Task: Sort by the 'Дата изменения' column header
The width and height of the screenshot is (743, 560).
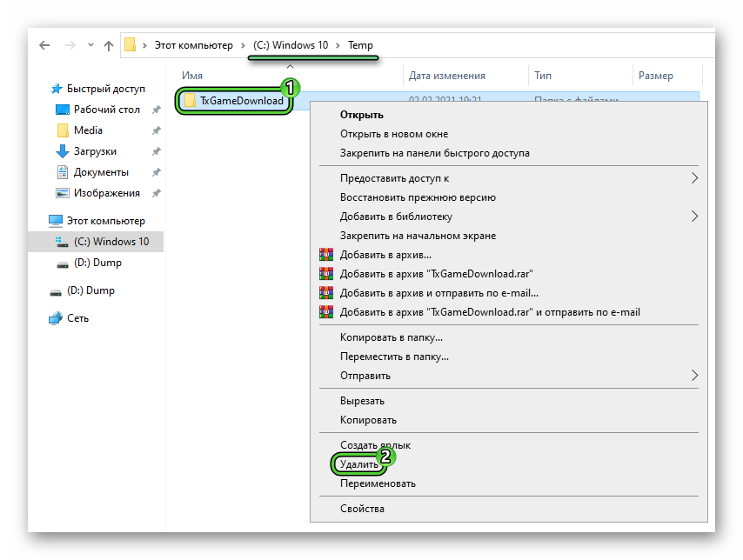Action: (446, 76)
